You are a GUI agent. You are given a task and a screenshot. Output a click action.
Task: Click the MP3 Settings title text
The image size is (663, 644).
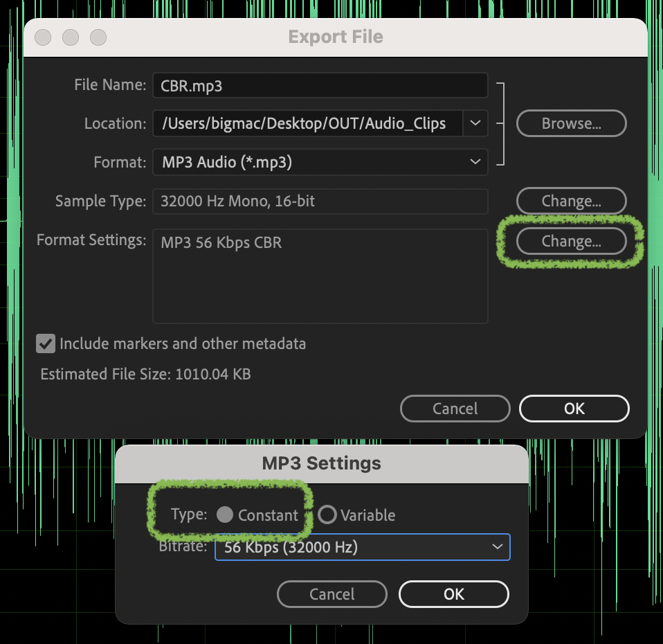[321, 463]
